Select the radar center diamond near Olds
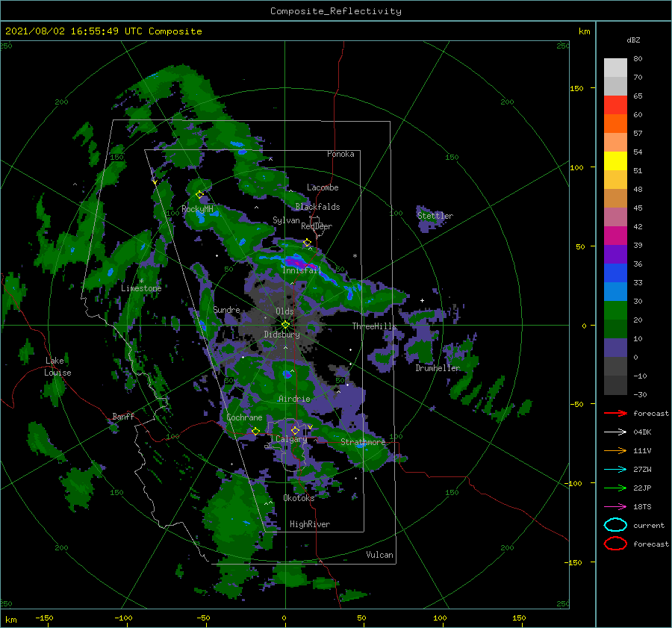The width and height of the screenshot is (672, 628). (x=285, y=325)
